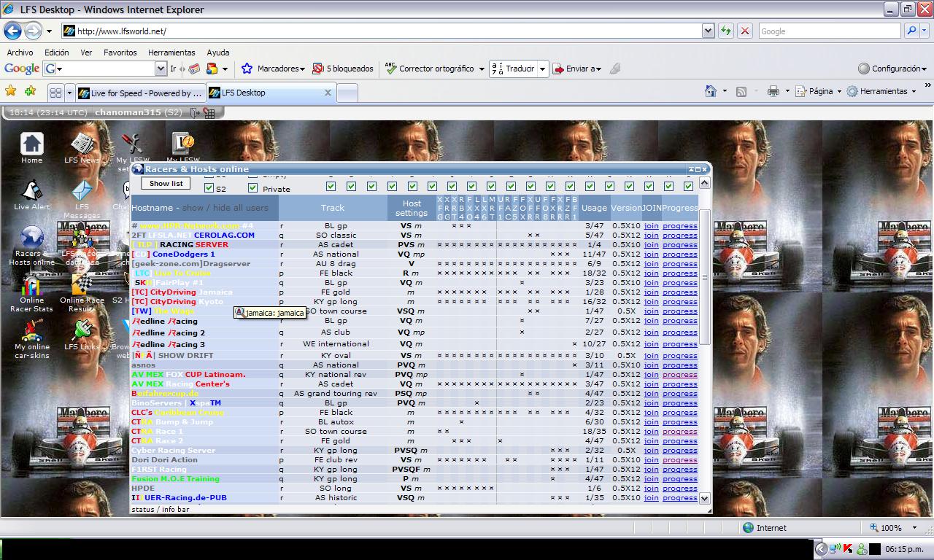
Task: Toggle the XFG car filter checkbox
Action: [331, 187]
